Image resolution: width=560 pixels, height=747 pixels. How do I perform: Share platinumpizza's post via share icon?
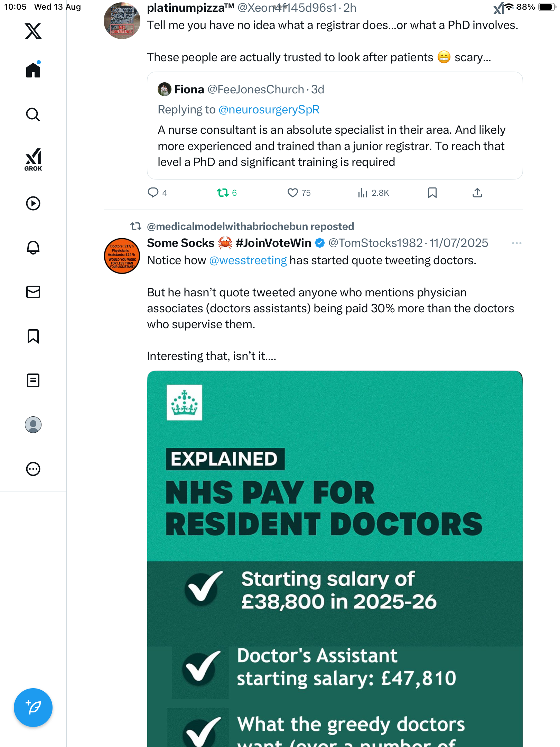[x=477, y=193]
